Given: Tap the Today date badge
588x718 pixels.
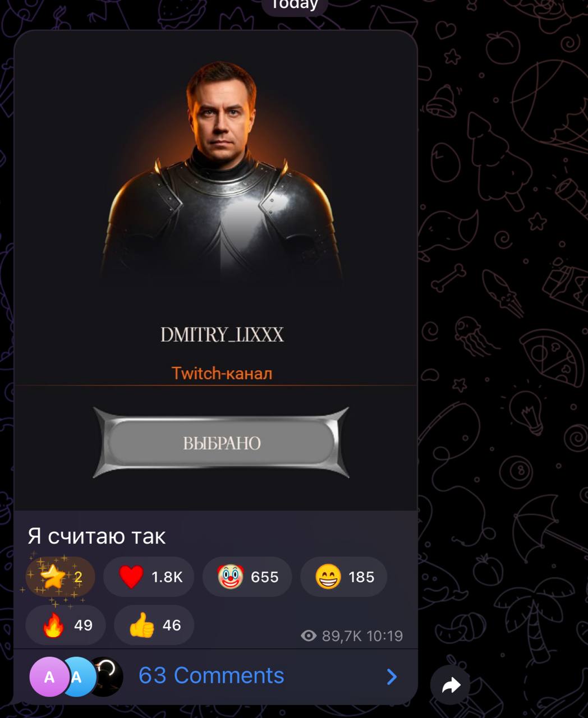Looking at the screenshot, I should 295,5.
